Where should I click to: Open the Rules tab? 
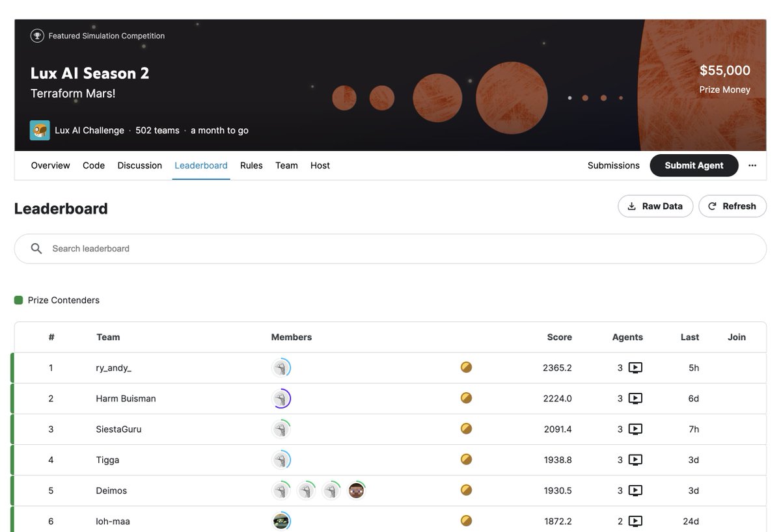coord(251,165)
